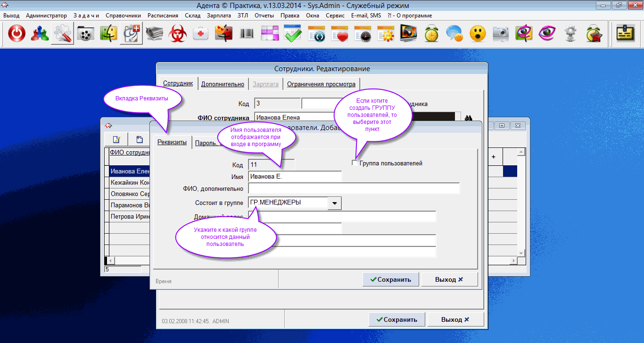Image resolution: width=644 pixels, height=343 pixels.
Task: Click the Имя field containing Иванова Е.
Action: click(294, 177)
